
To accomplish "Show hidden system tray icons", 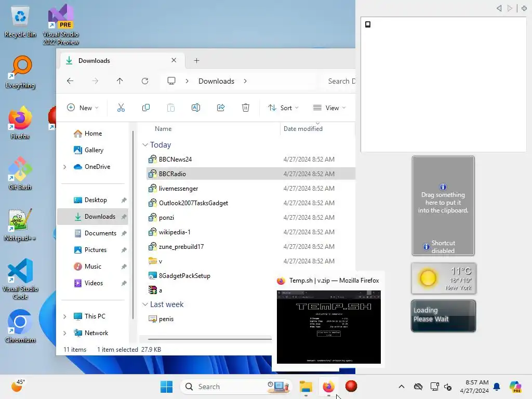I will pos(402,387).
